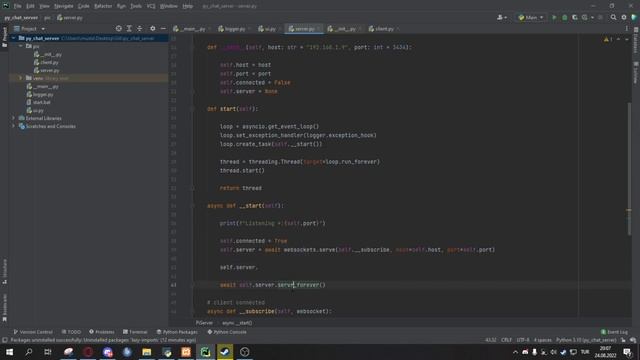
Task: Click UTF-8 encoding status entry
Action: (522, 340)
